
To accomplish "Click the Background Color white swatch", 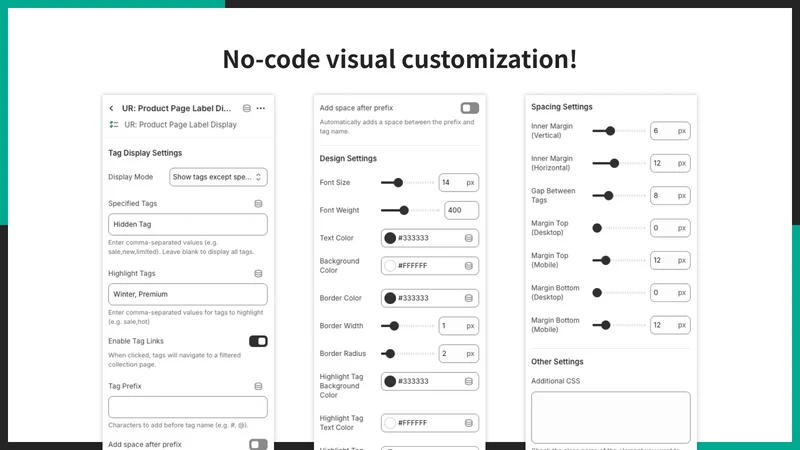I will tap(390, 266).
